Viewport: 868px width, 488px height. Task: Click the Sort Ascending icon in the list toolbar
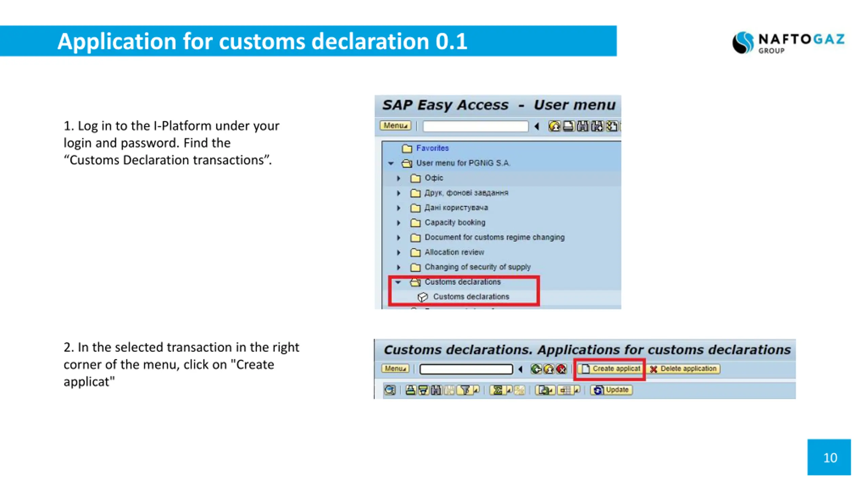tap(411, 390)
